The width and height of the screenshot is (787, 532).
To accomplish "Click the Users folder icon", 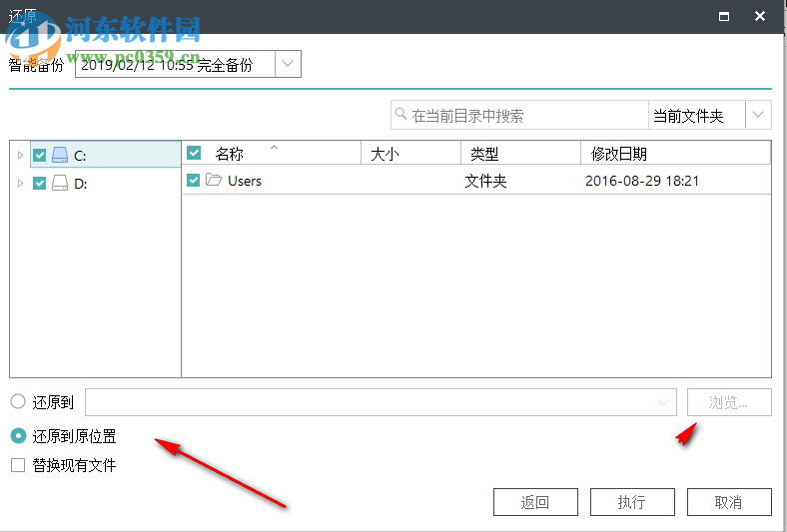I will [214, 180].
